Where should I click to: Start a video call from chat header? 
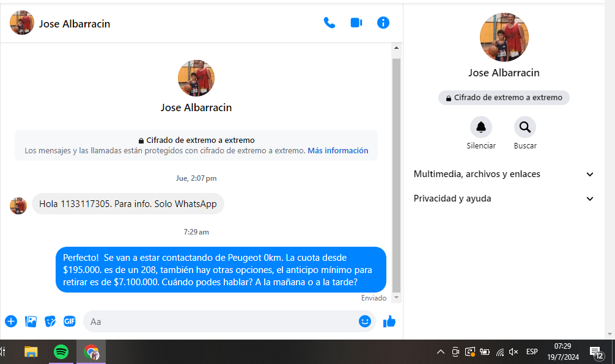pos(356,23)
